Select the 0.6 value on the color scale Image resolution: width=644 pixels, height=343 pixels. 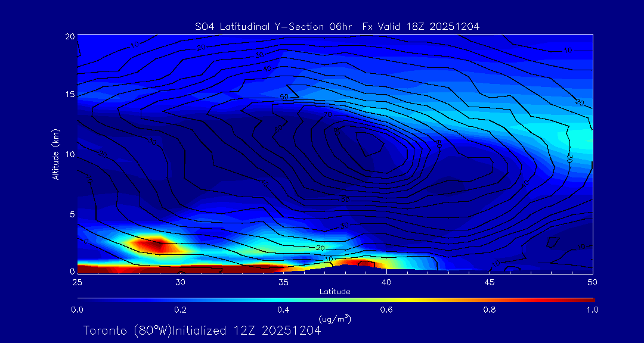pyautogui.click(x=386, y=310)
